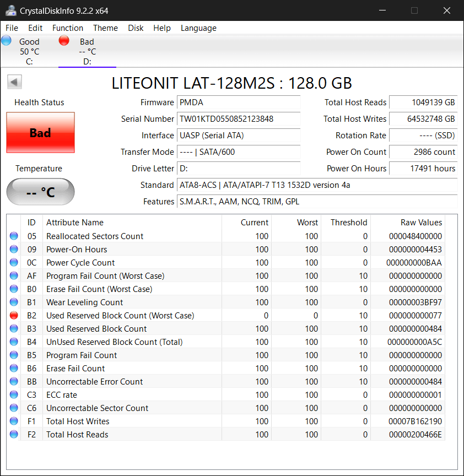
Task: Click the Current column header
Action: [x=246, y=222]
